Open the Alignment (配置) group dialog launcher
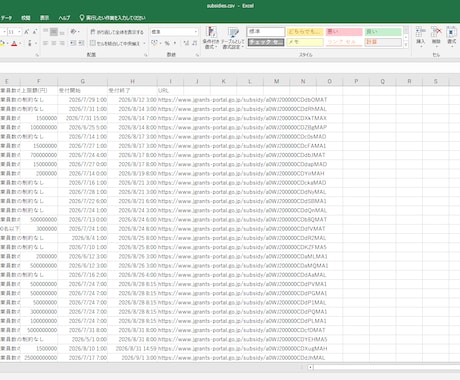 click(x=146, y=55)
